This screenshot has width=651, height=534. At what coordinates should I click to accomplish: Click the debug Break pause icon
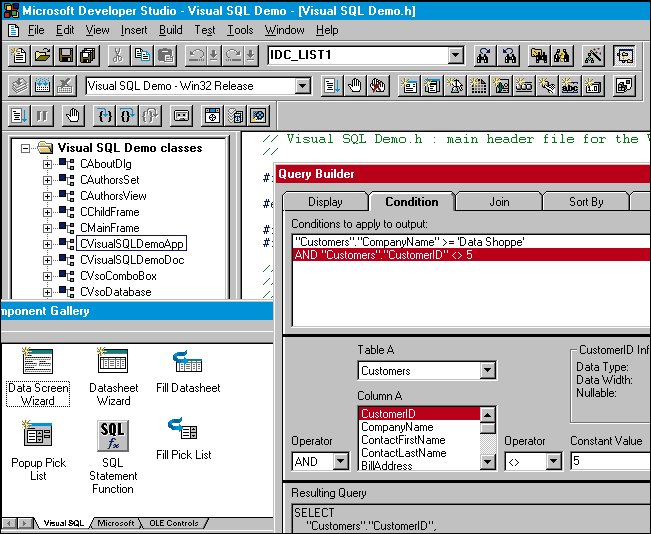(x=42, y=115)
